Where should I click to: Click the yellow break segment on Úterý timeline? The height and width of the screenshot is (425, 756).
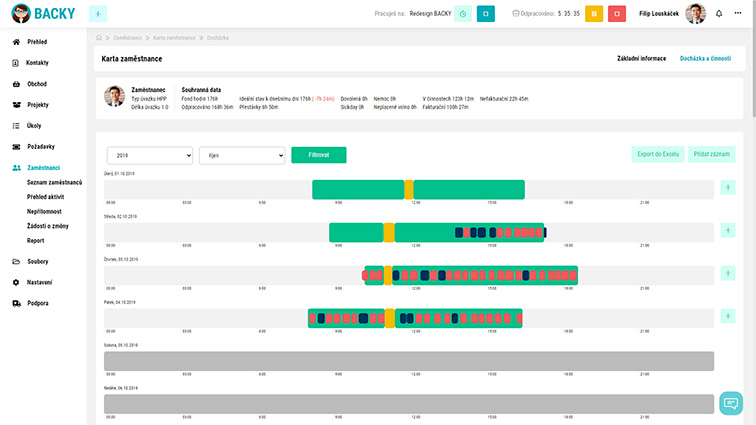click(408, 189)
